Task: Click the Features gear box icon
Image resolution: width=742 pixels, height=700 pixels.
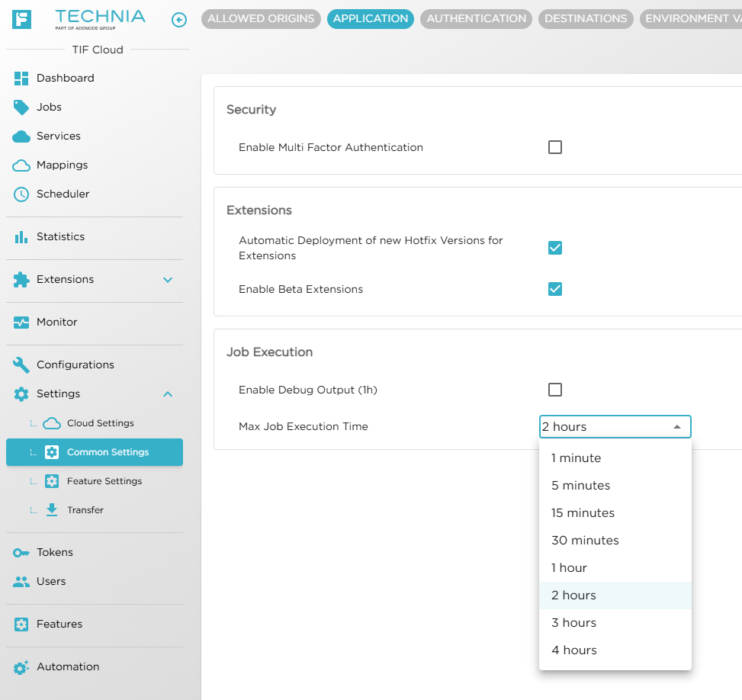Action: click(21, 625)
